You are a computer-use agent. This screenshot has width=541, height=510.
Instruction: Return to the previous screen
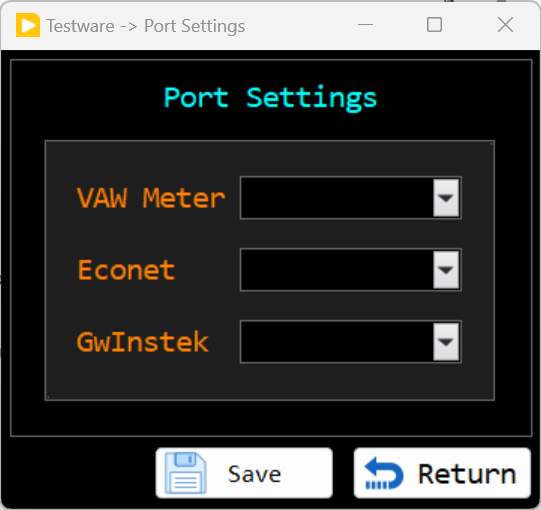(x=442, y=473)
